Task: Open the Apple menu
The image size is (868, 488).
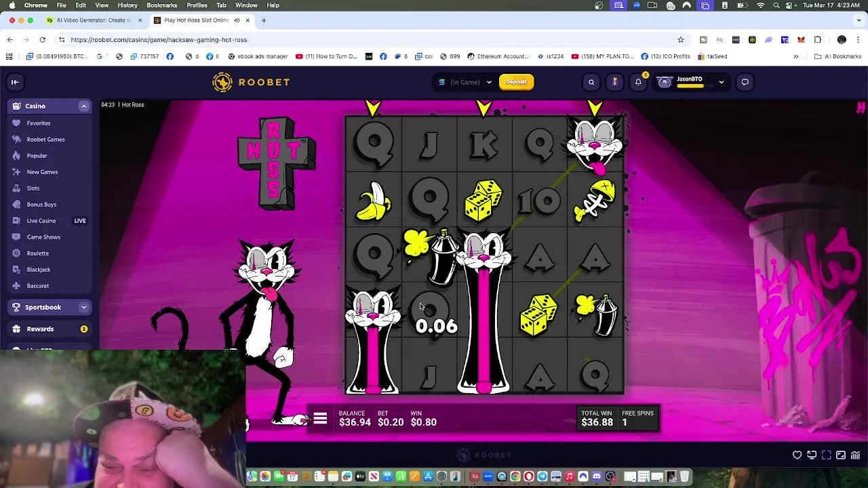Action: 12,5
